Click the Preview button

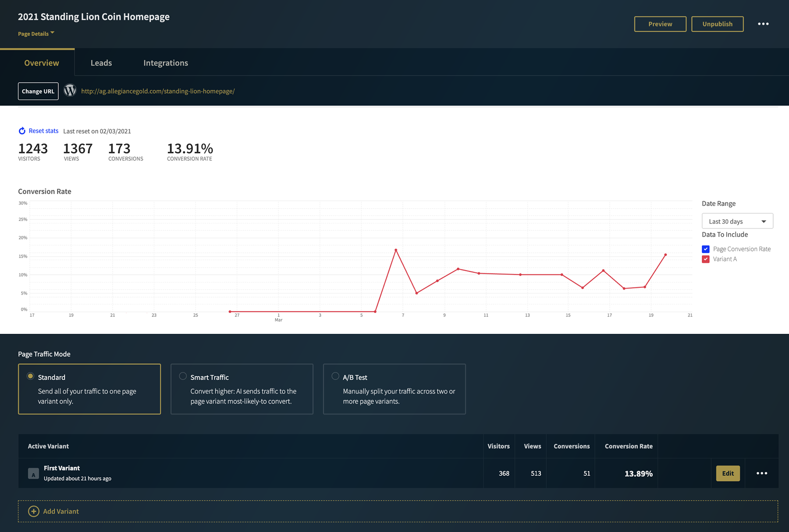660,24
